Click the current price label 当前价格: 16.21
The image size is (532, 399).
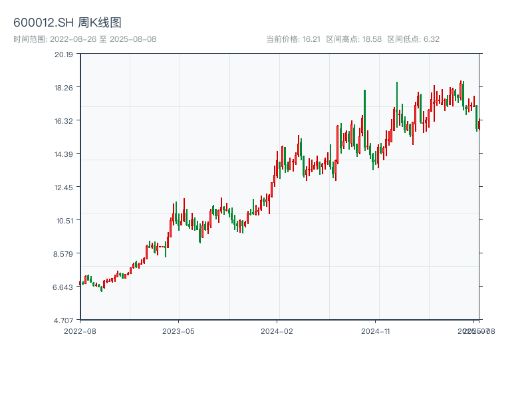tap(293, 39)
